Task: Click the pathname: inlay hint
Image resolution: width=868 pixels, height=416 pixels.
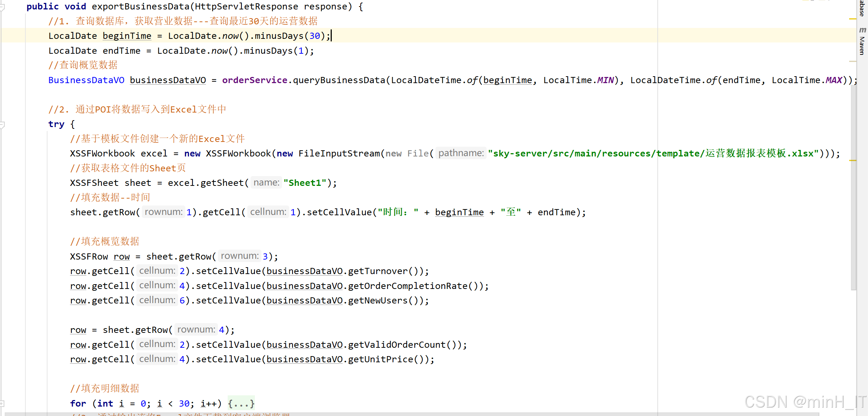Action: coord(461,153)
